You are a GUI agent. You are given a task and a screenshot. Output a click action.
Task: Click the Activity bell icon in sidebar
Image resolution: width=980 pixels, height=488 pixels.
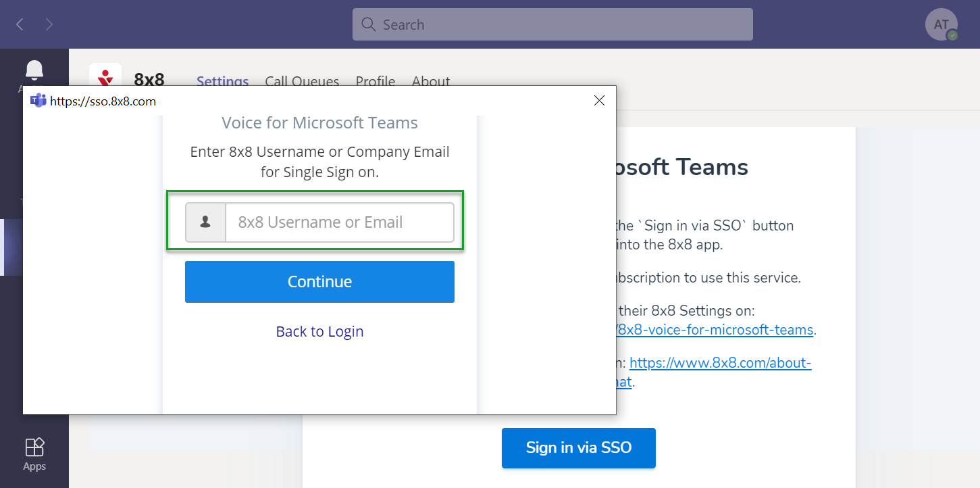pyautogui.click(x=34, y=70)
